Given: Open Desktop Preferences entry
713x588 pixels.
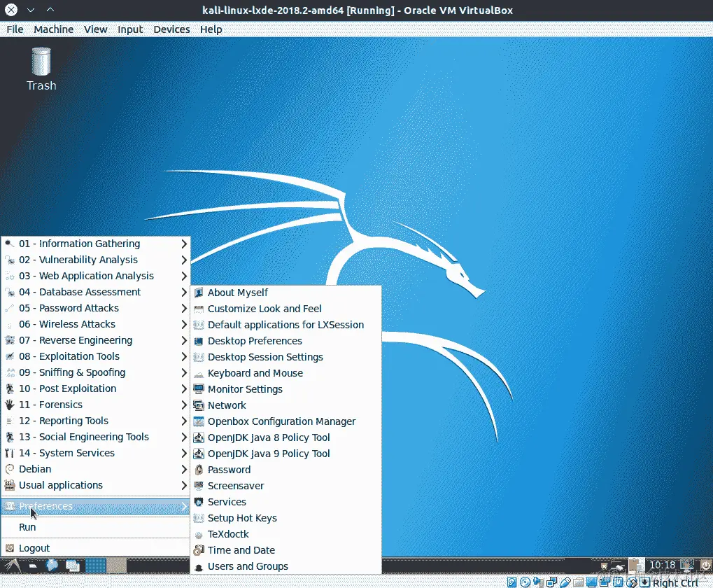Looking at the screenshot, I should (285, 341).
